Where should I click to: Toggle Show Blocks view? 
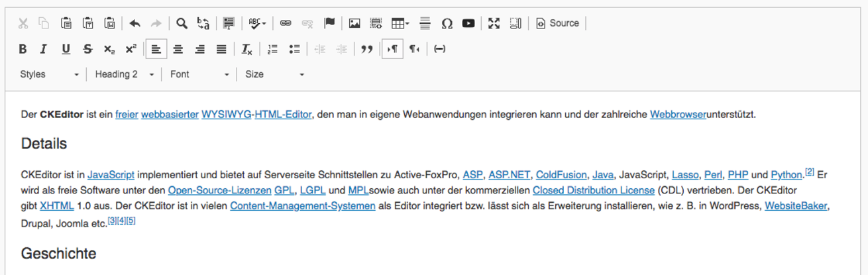coord(515,23)
